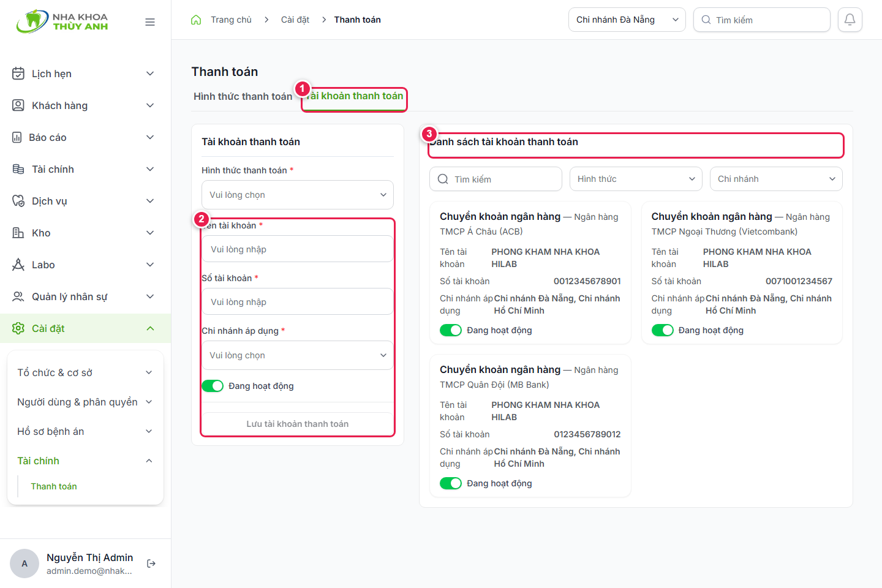Viewport: 882px width, 588px height.
Task: Click the Số tài khoản input field
Action: click(298, 302)
